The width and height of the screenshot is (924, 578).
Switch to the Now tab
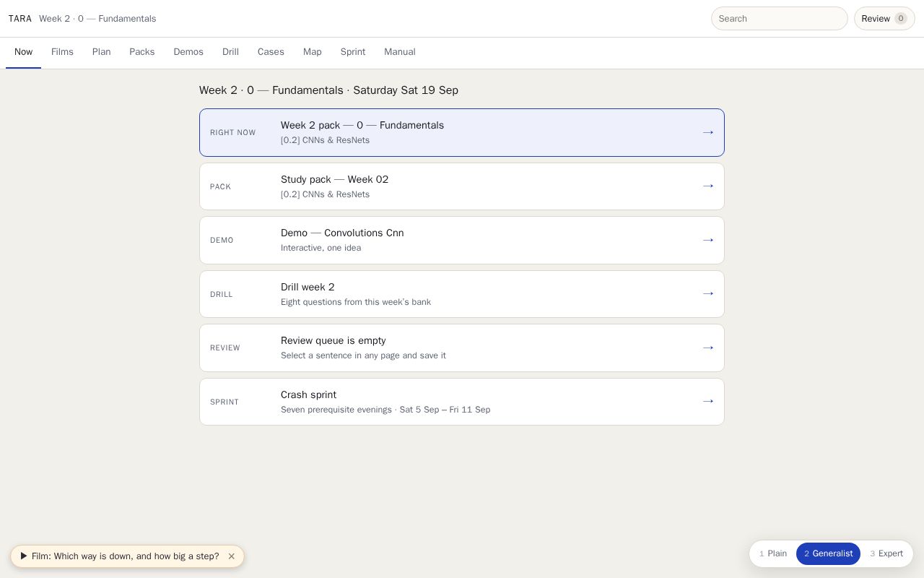pos(23,52)
